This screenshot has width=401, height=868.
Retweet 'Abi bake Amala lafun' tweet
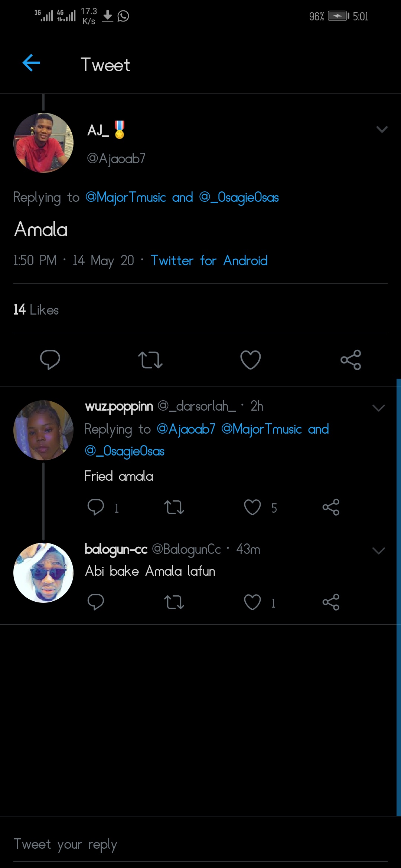pos(174,602)
